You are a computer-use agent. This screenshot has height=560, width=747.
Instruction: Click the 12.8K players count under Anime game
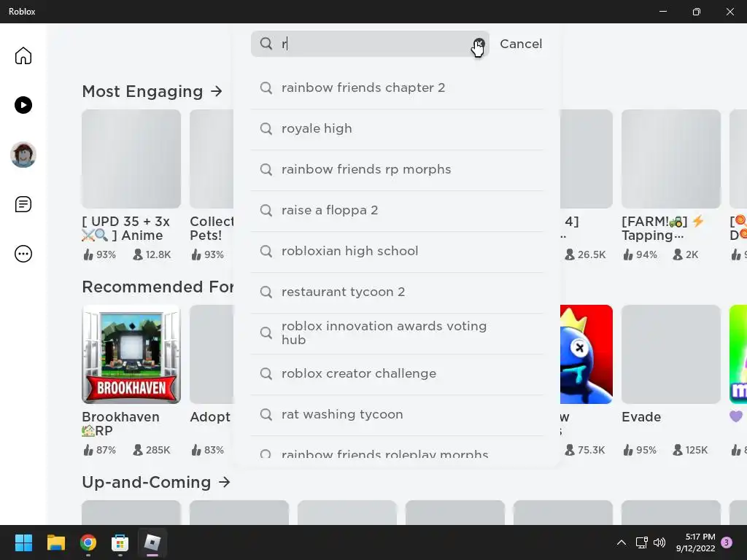(x=152, y=254)
